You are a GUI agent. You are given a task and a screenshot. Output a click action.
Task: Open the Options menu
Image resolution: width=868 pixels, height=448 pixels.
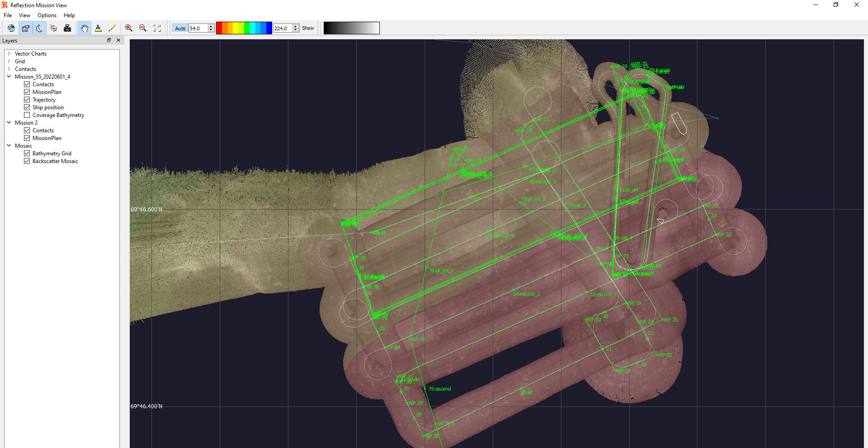pyautogui.click(x=47, y=15)
